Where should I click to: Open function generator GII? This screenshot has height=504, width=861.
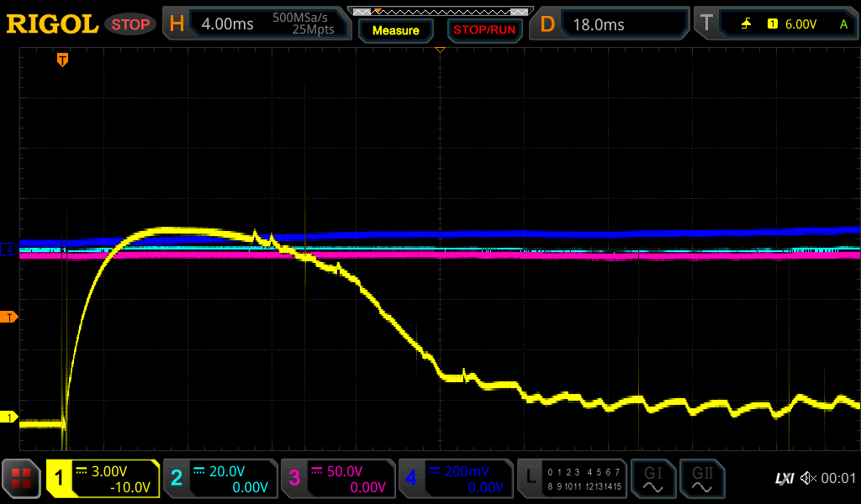pos(700,479)
